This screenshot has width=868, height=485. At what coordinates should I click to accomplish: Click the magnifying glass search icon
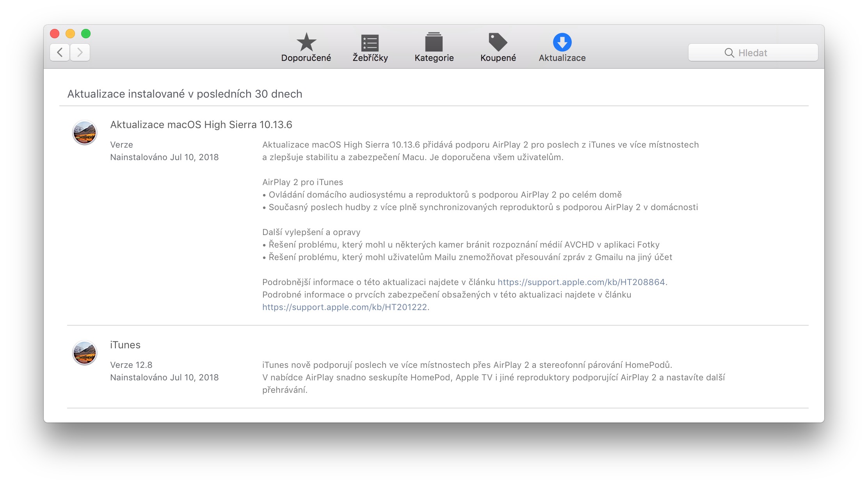[729, 53]
